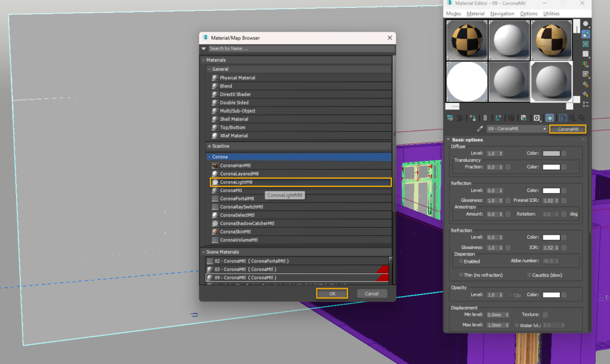Viewport: 610px width, 364px height.
Task: Open Modes menu in Material Editor
Action: [x=453, y=14]
